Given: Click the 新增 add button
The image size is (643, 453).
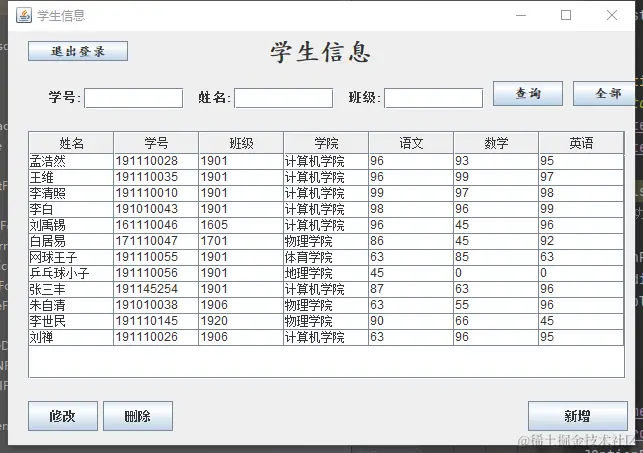Looking at the screenshot, I should (x=577, y=416).
